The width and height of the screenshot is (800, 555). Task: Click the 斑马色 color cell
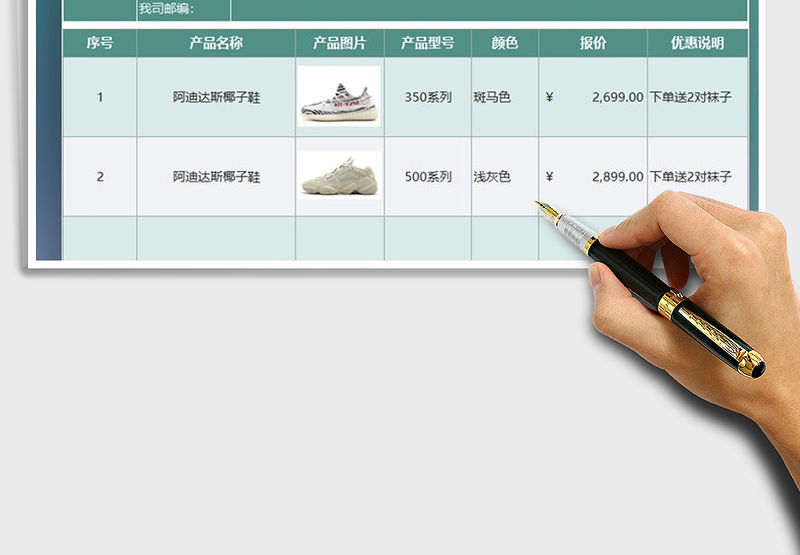493,97
